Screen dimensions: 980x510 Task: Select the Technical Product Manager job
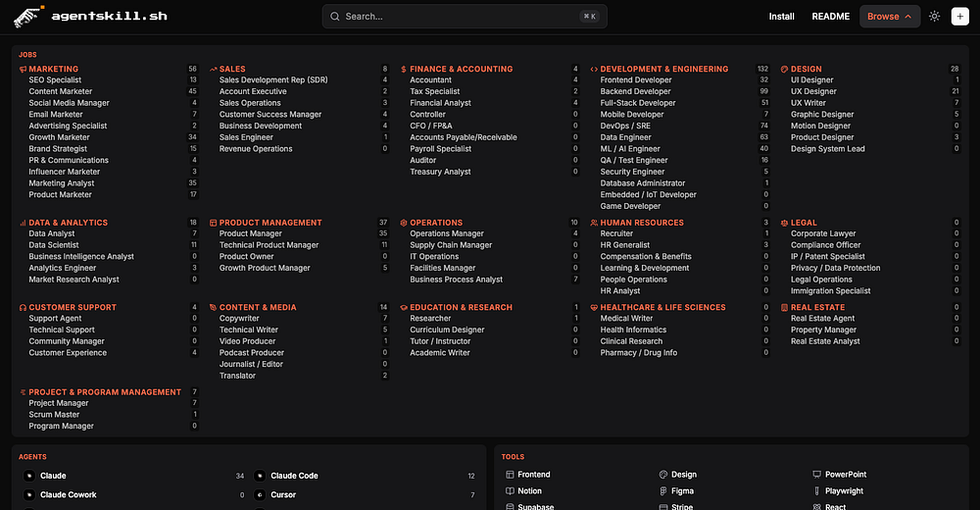(269, 245)
